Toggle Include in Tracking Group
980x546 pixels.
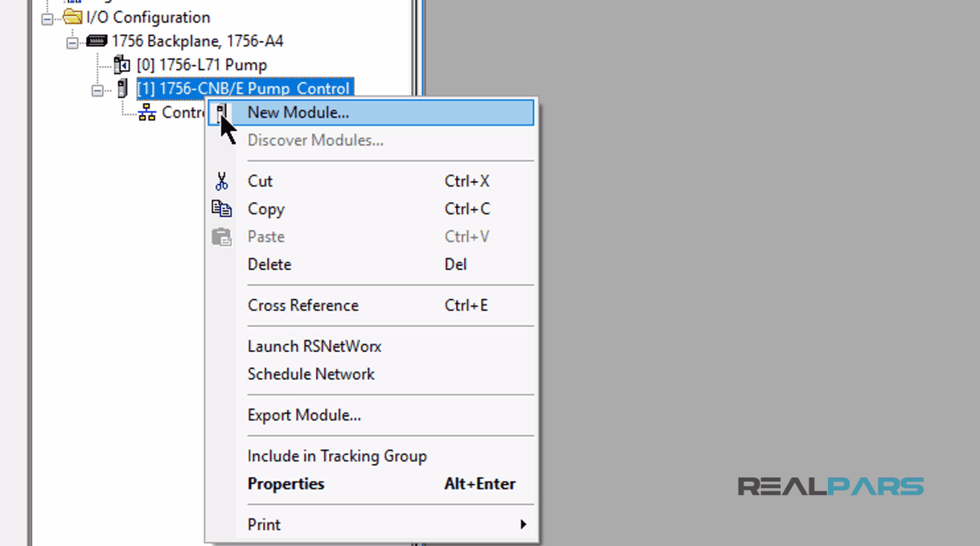(x=336, y=456)
